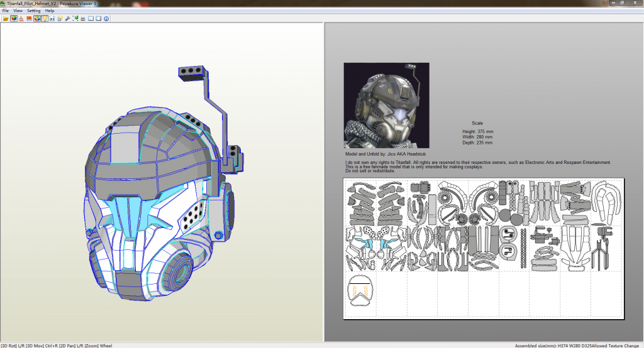Open the Setting menu
Image resolution: width=644 pixels, height=348 pixels.
(x=34, y=11)
